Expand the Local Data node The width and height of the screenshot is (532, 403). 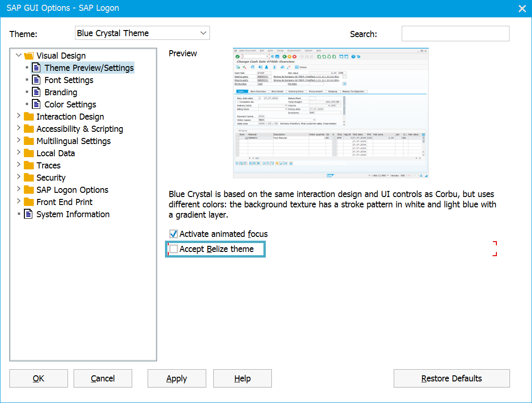[19, 152]
